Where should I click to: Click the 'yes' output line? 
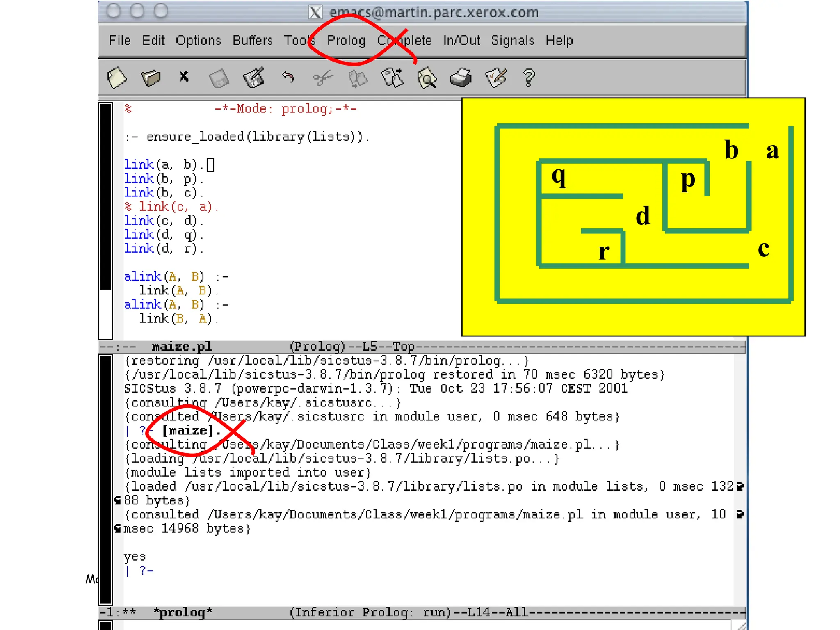135,557
